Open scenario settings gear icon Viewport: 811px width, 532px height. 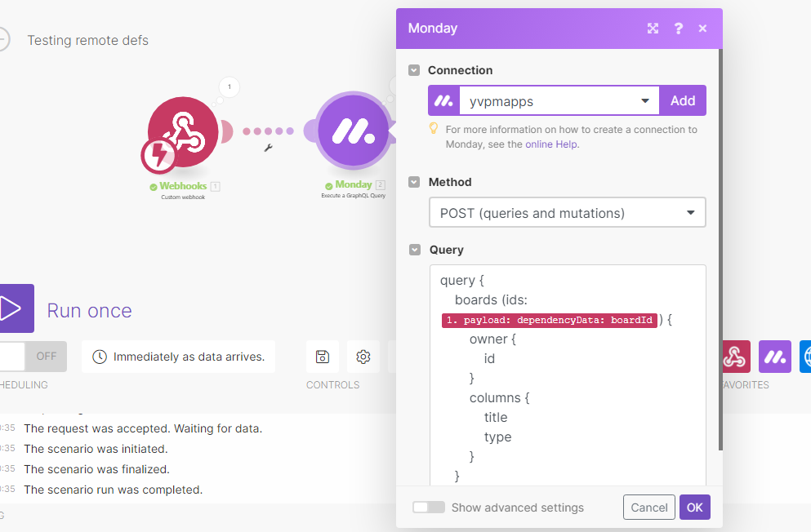tap(363, 357)
